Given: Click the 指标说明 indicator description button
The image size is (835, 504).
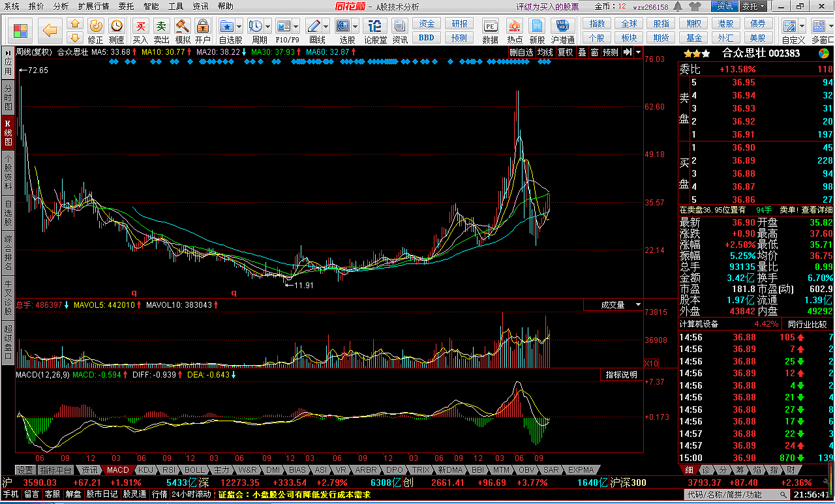Looking at the screenshot, I should pos(622,375).
